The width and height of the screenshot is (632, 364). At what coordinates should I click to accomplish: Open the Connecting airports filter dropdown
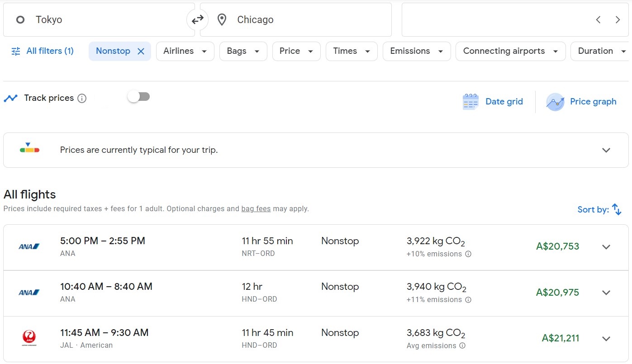tap(511, 51)
